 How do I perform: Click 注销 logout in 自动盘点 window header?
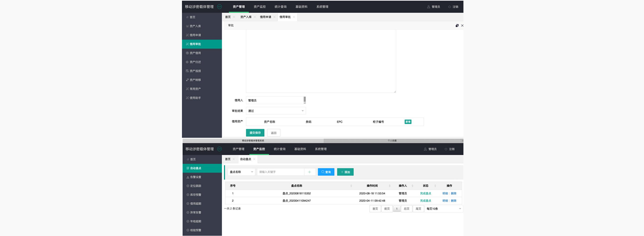pyautogui.click(x=450, y=149)
